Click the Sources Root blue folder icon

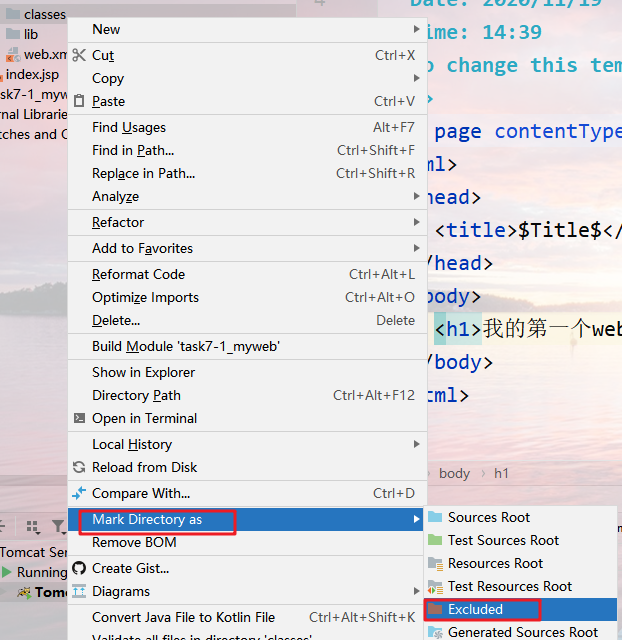(435, 517)
